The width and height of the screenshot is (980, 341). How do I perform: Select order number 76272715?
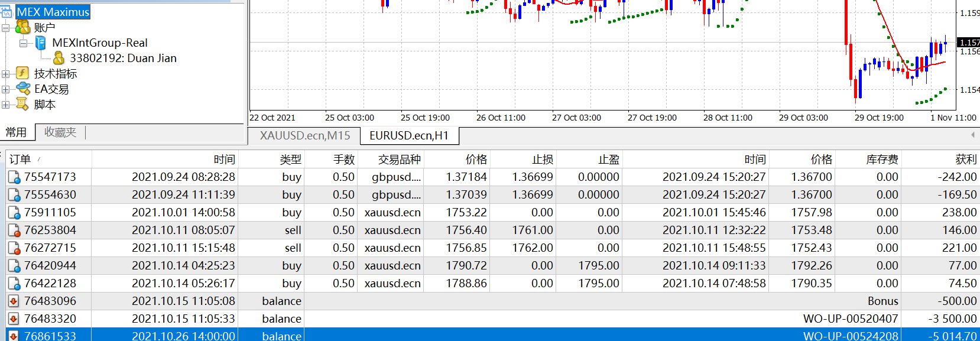point(50,248)
